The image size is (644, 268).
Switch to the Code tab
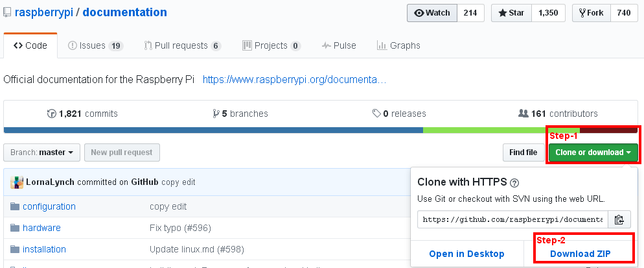coord(30,45)
